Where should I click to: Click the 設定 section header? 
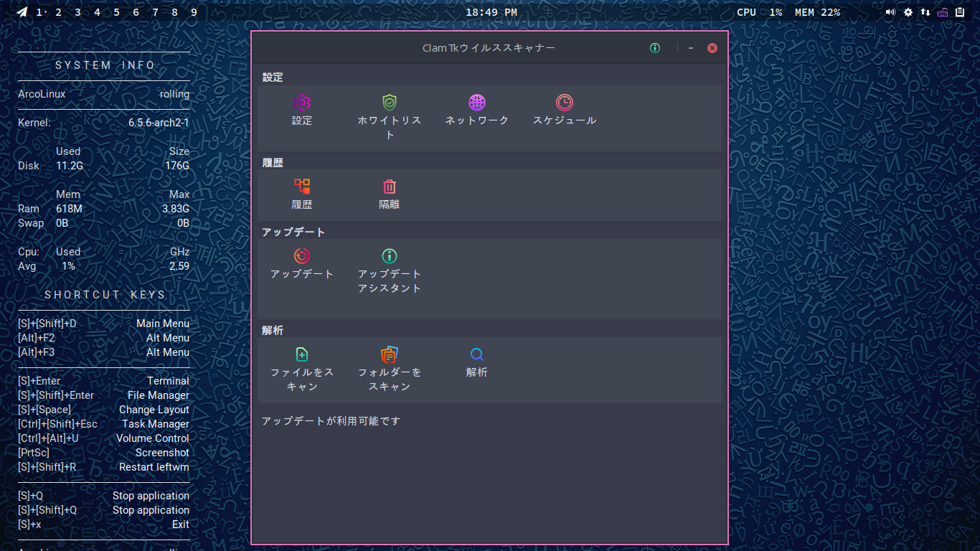pos(273,77)
